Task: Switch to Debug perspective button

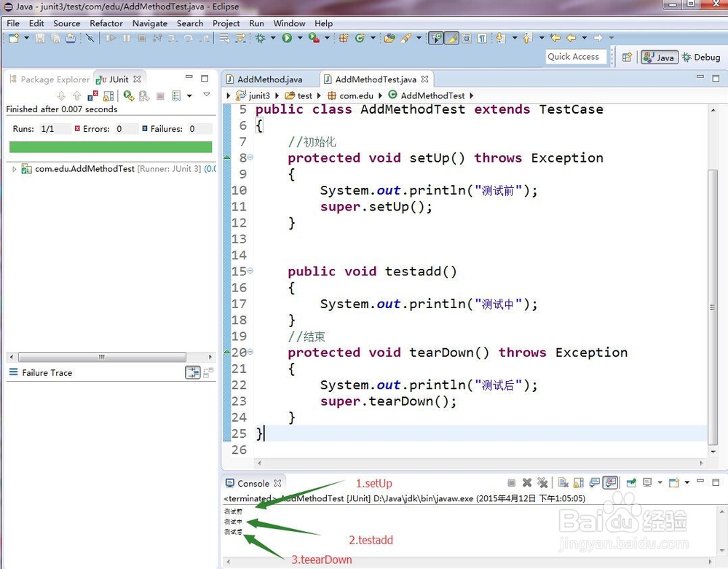Action: (702, 57)
